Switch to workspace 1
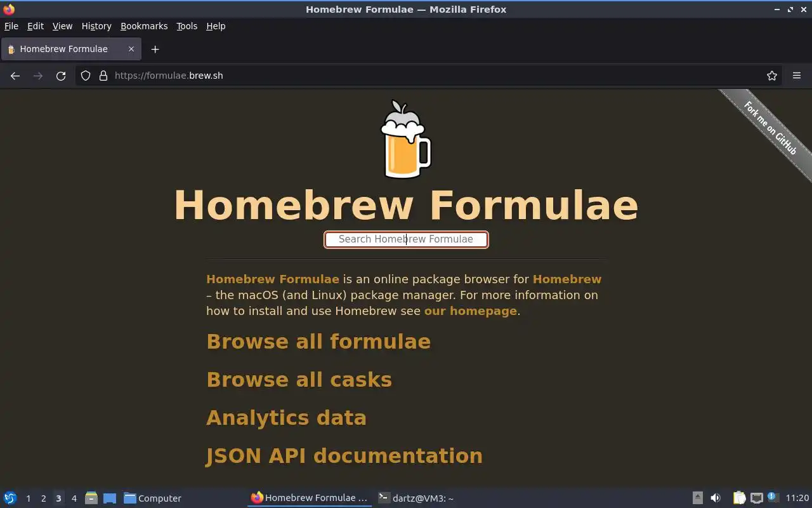The width and height of the screenshot is (812, 508). pos(28,498)
